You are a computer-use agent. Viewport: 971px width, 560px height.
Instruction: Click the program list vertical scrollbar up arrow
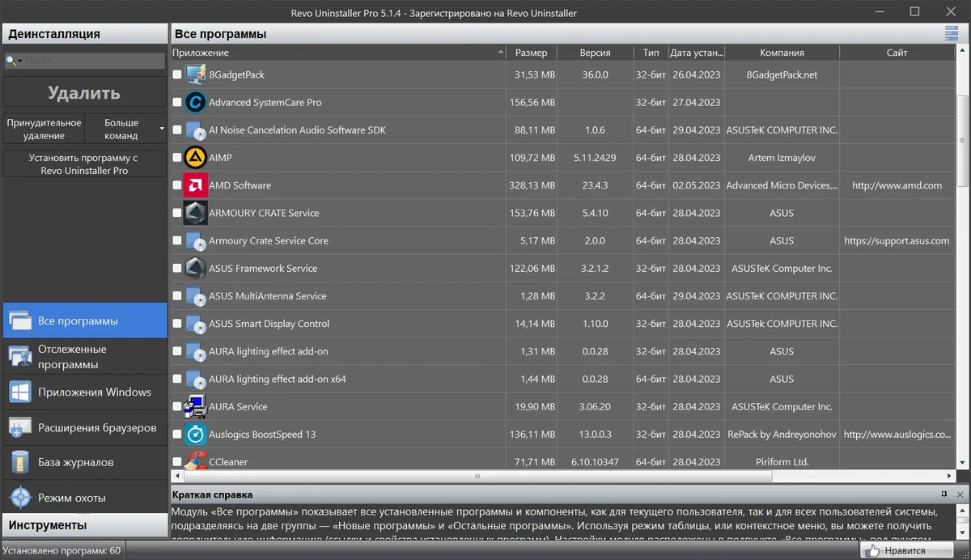(963, 50)
